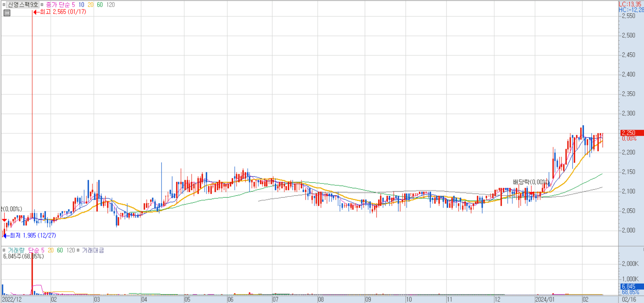
Task: Click the 2,550 price axis label
Action: tap(628, 16)
